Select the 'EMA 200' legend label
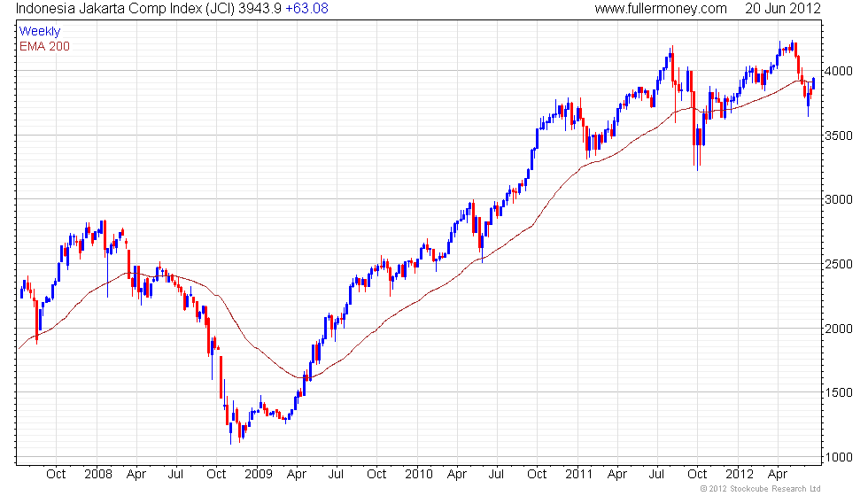This screenshot has width=868, height=496. 45,46
